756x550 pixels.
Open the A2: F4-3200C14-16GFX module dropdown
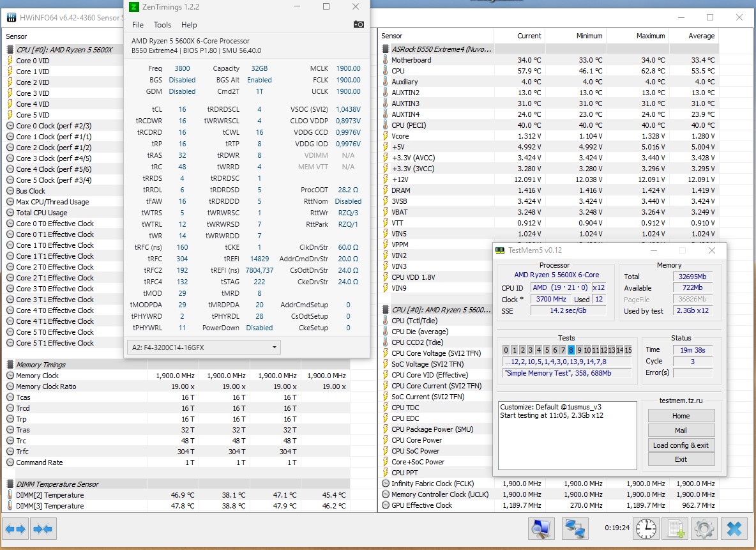click(x=204, y=348)
